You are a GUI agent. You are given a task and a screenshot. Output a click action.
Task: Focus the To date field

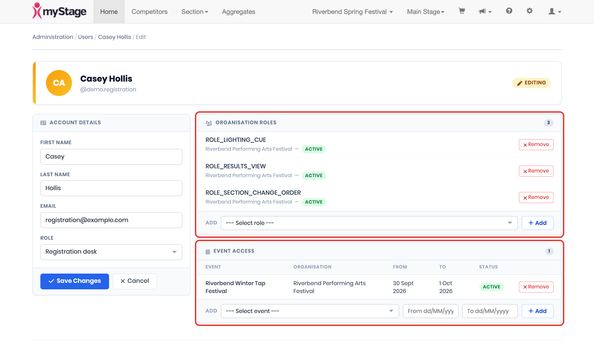[490, 311]
